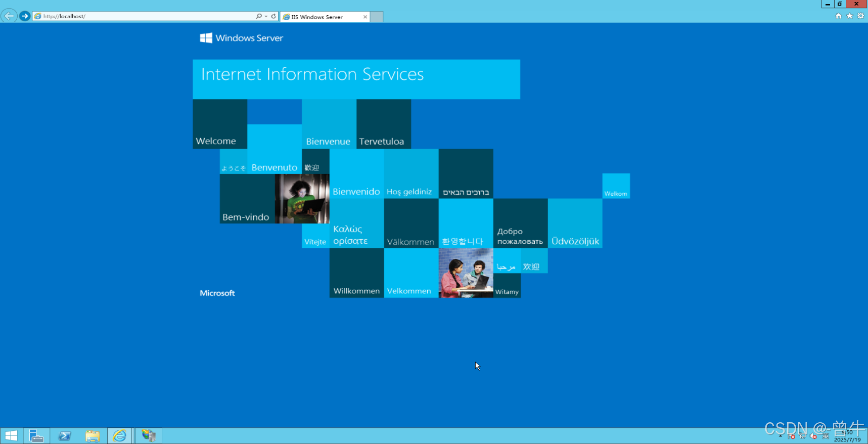Click the Welcome tile

tap(220, 124)
